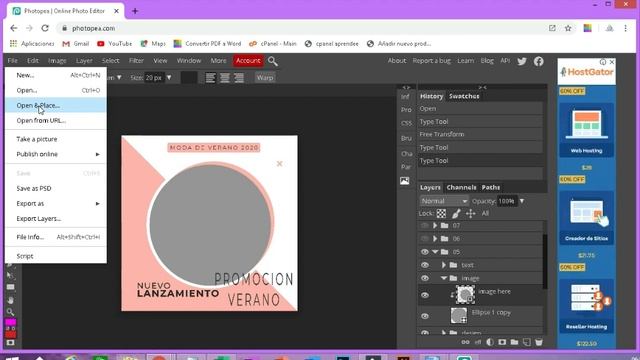
Task: Reload the photopea.com page
Action: (x=45, y=28)
